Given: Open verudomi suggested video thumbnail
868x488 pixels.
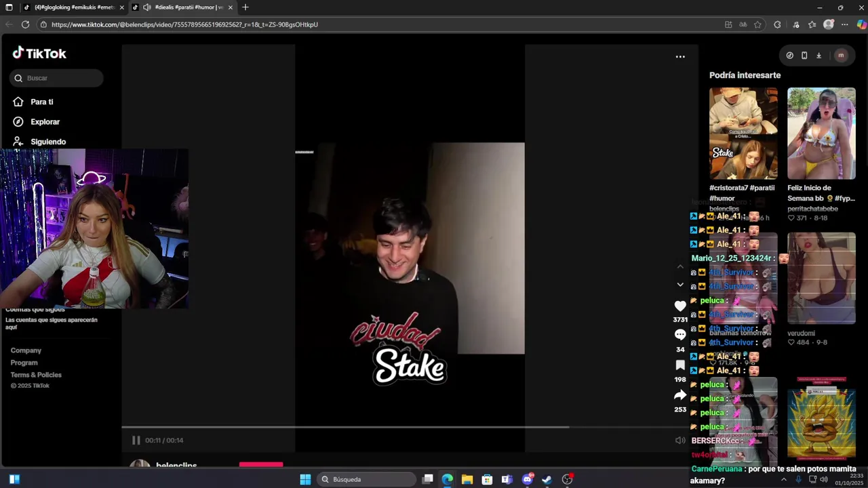Looking at the screenshot, I should 821,279.
